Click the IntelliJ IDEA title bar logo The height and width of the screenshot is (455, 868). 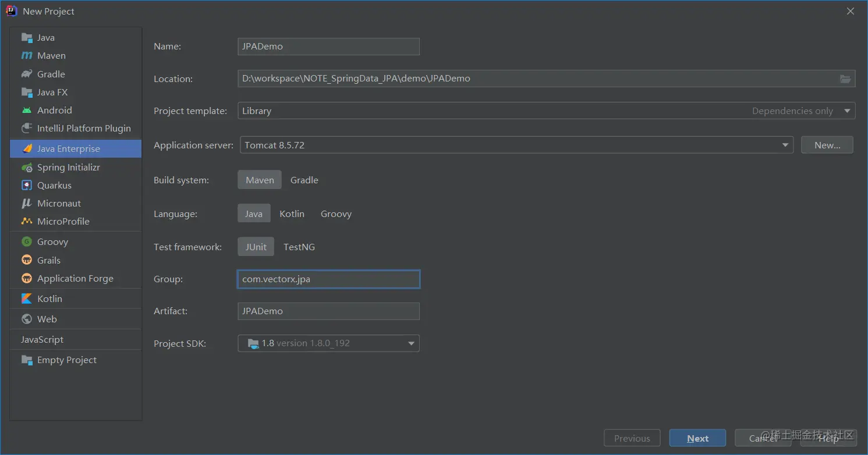12,11
